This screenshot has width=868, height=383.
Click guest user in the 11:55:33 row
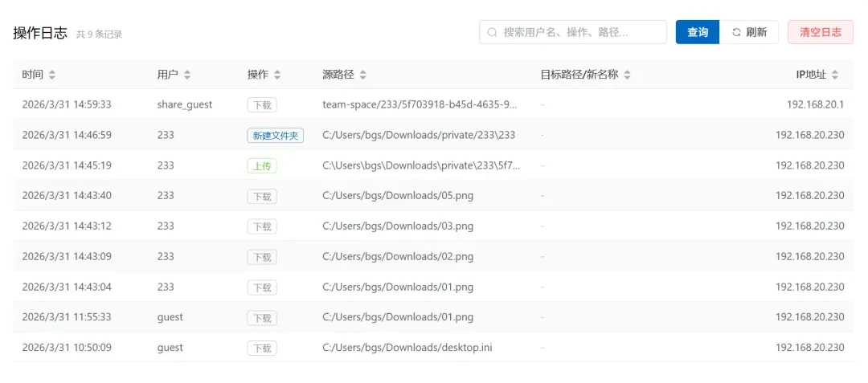(x=170, y=317)
